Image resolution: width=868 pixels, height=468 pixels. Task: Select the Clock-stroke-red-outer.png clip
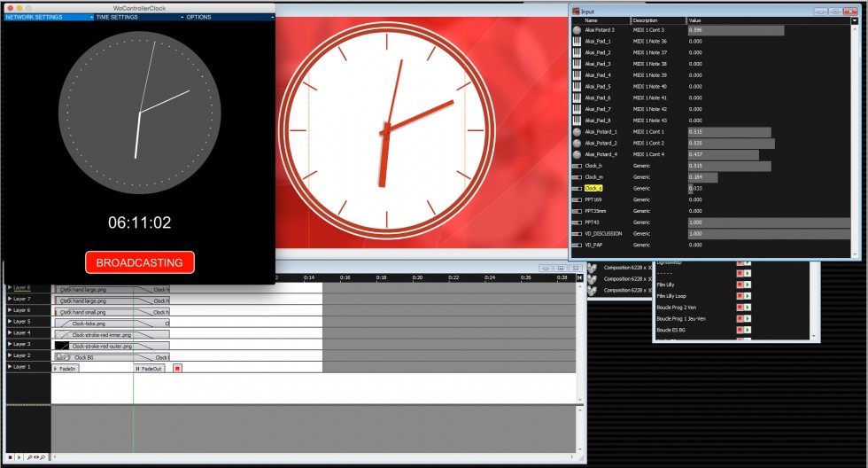coord(112,347)
